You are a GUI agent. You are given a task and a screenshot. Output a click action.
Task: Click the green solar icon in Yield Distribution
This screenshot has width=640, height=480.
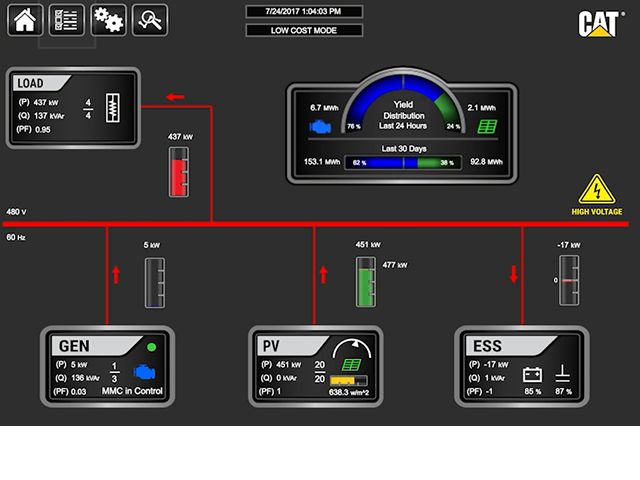[487, 127]
